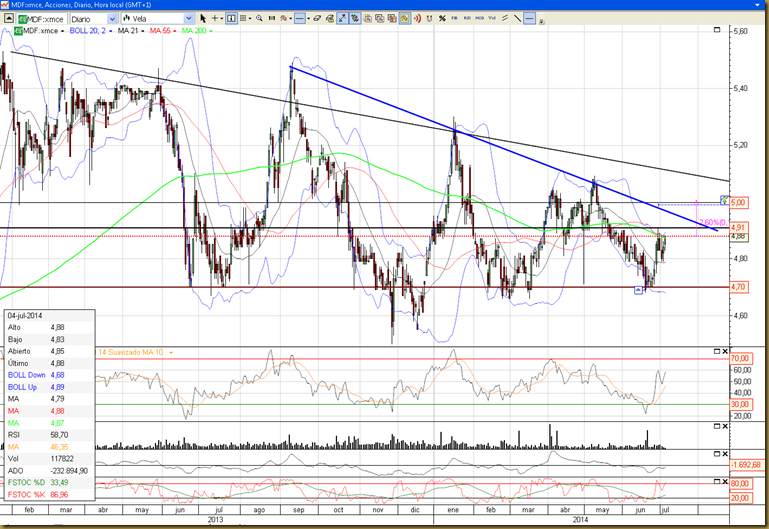The width and height of the screenshot is (769, 529).
Task: Click the orange chart window icon
Action: 392,19
